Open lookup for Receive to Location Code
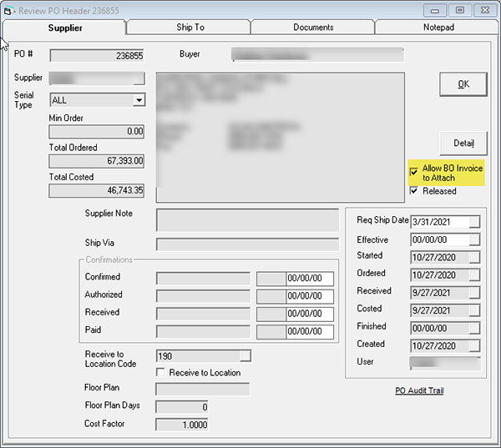Screen dimensions: 501x448 [245, 355]
